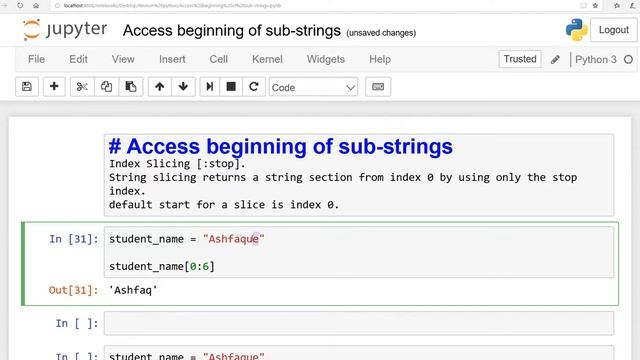Open the Edit menu
Viewport: 640px width, 360px height.
(x=78, y=59)
